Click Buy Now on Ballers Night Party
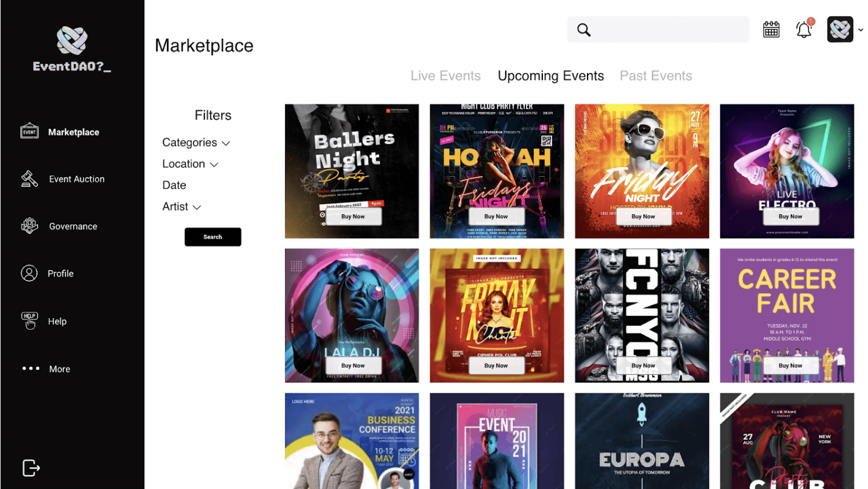Viewport: 868px width, 489px height. click(353, 217)
